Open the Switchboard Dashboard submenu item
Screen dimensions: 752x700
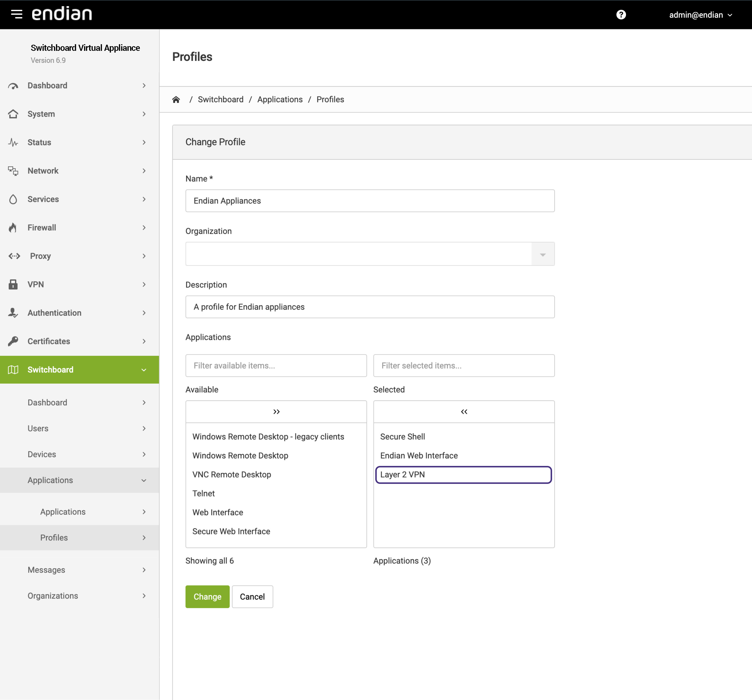(x=79, y=403)
